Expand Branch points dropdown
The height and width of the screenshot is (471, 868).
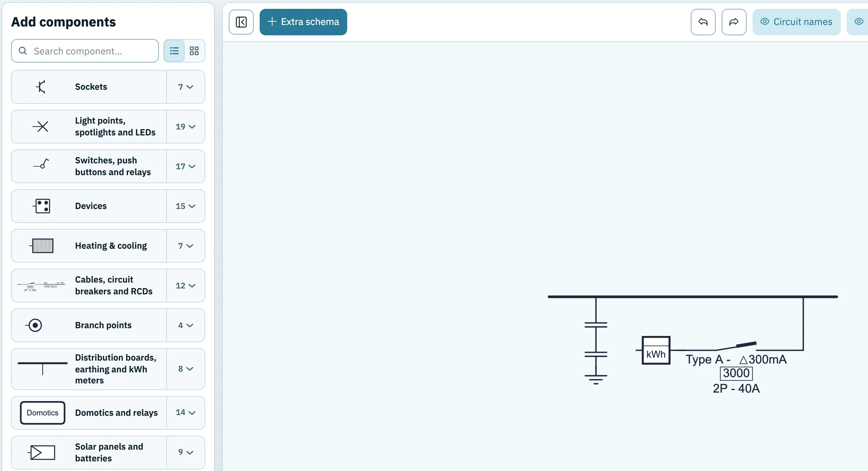pyautogui.click(x=186, y=325)
